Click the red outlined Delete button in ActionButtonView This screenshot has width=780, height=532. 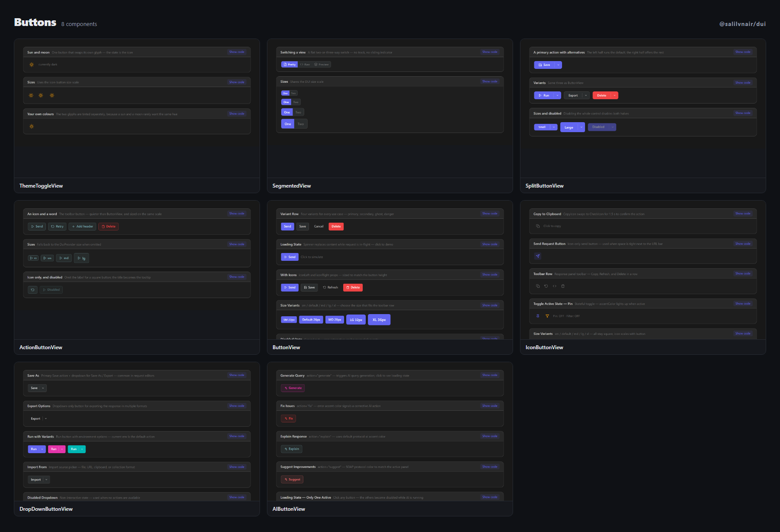coord(109,227)
